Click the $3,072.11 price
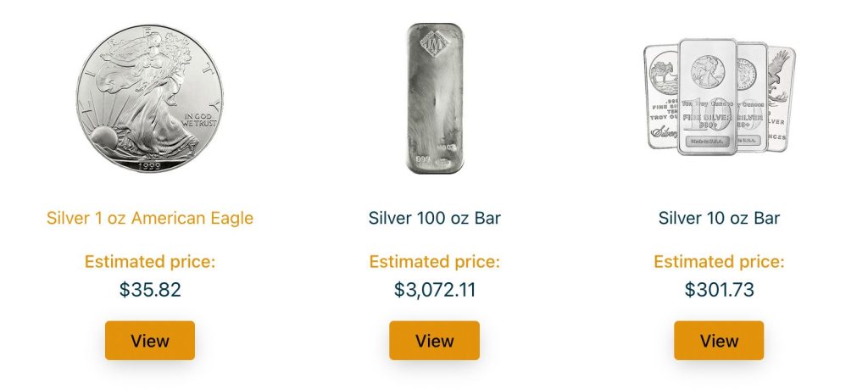 (434, 290)
